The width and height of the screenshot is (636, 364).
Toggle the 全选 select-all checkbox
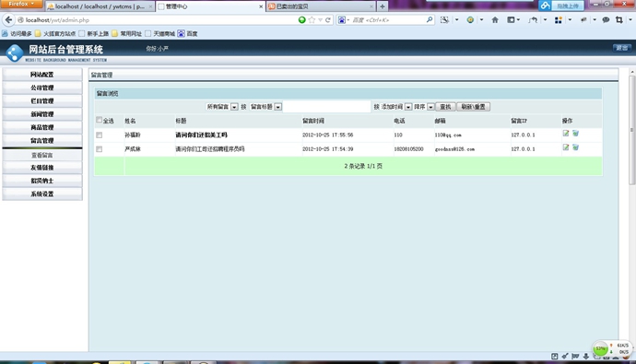(x=99, y=120)
